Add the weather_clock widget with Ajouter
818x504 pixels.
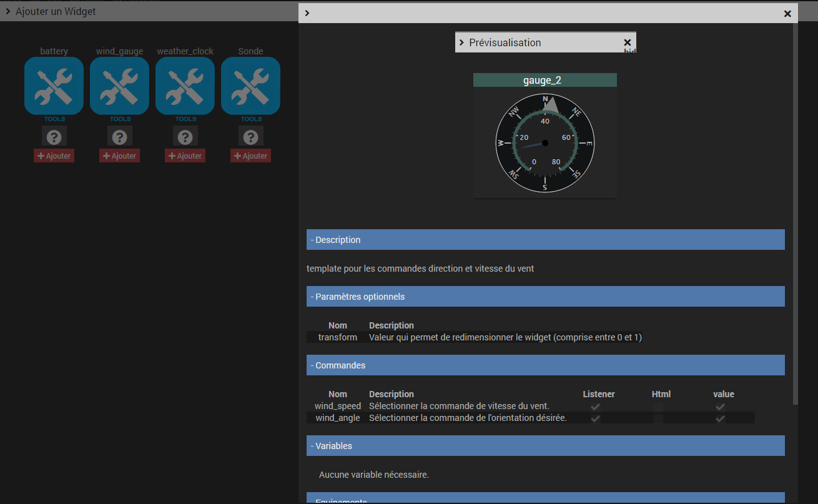tap(185, 156)
